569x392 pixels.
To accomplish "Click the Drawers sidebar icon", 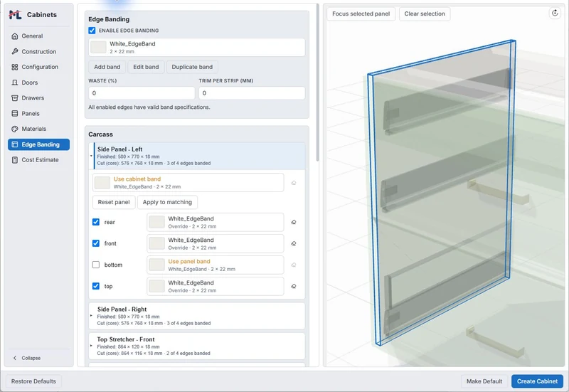I will 14,98.
